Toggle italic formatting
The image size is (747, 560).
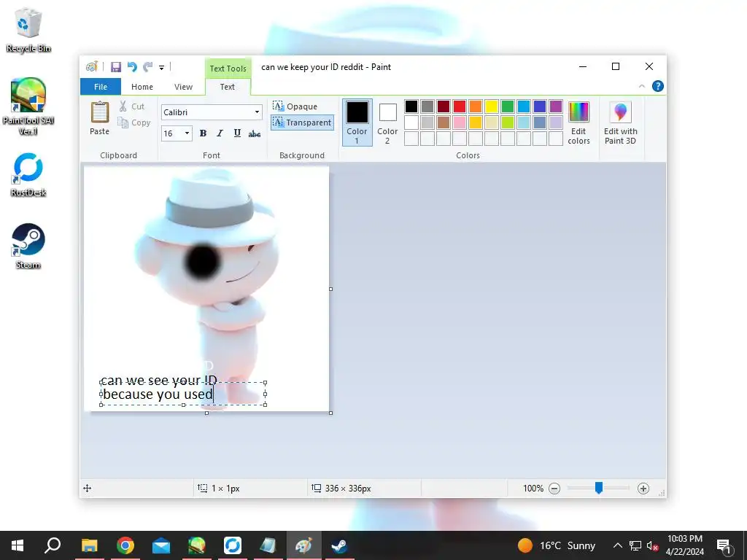[x=220, y=133]
